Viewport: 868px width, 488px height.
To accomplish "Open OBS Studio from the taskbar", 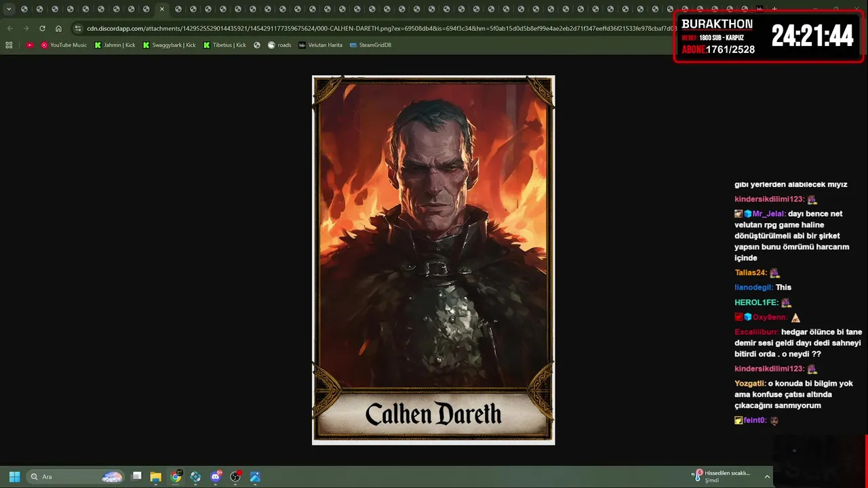I will click(x=235, y=476).
